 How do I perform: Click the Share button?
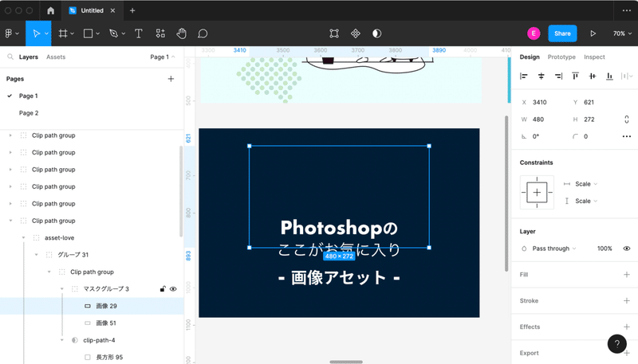coord(562,33)
